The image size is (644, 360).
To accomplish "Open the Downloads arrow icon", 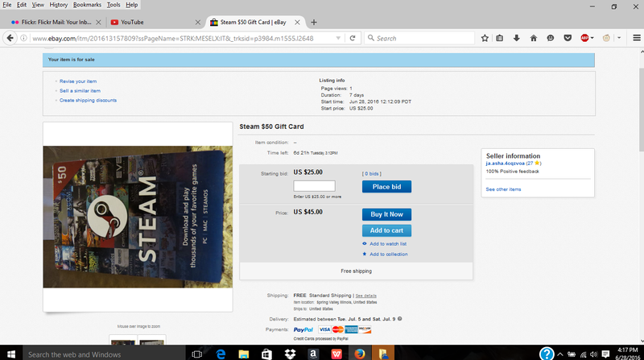I will tap(517, 38).
